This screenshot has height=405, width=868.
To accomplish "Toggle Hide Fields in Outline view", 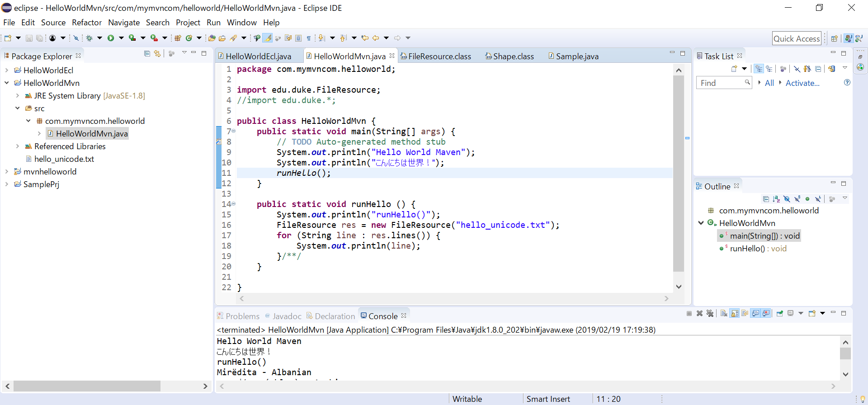I will click(787, 199).
